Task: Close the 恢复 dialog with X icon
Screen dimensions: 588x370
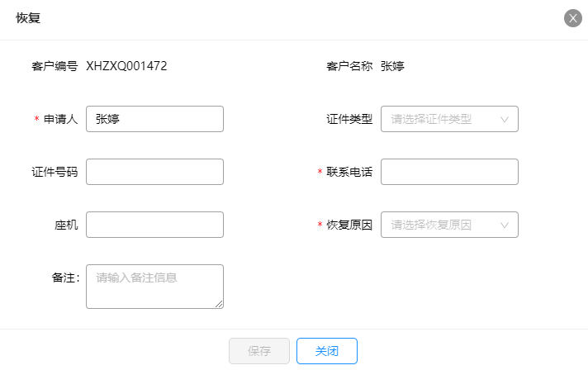Action: coord(572,18)
